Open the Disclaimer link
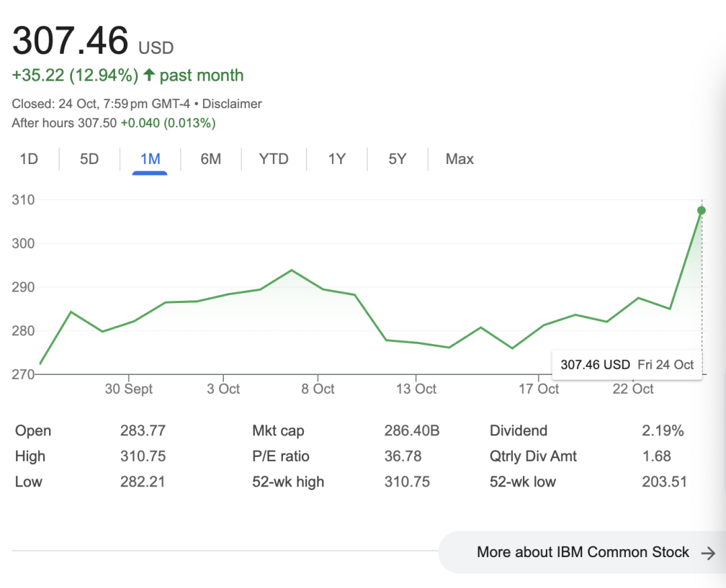Image resolution: width=726 pixels, height=588 pixels. point(232,104)
